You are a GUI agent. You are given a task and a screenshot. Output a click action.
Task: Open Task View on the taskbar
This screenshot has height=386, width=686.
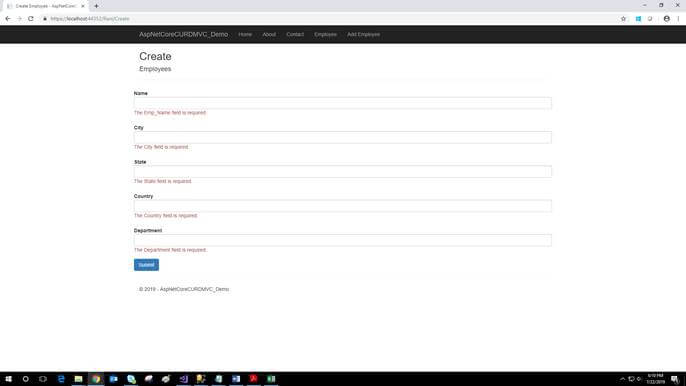click(43, 379)
